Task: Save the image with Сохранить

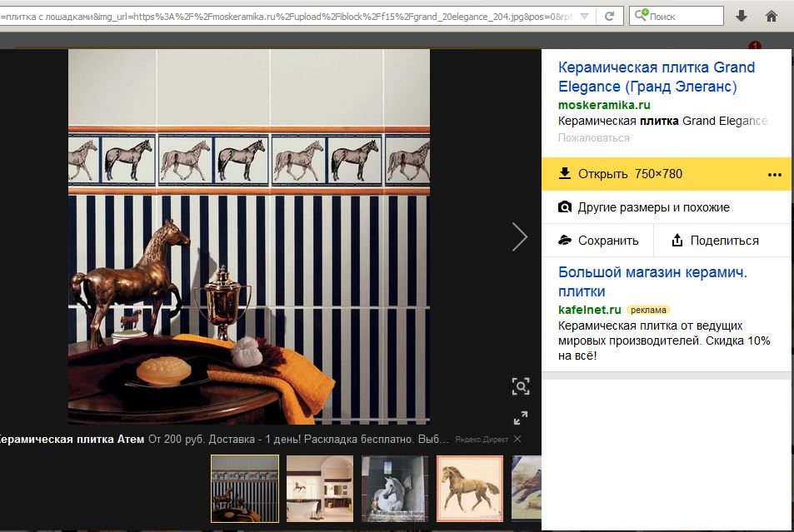Action: click(597, 241)
